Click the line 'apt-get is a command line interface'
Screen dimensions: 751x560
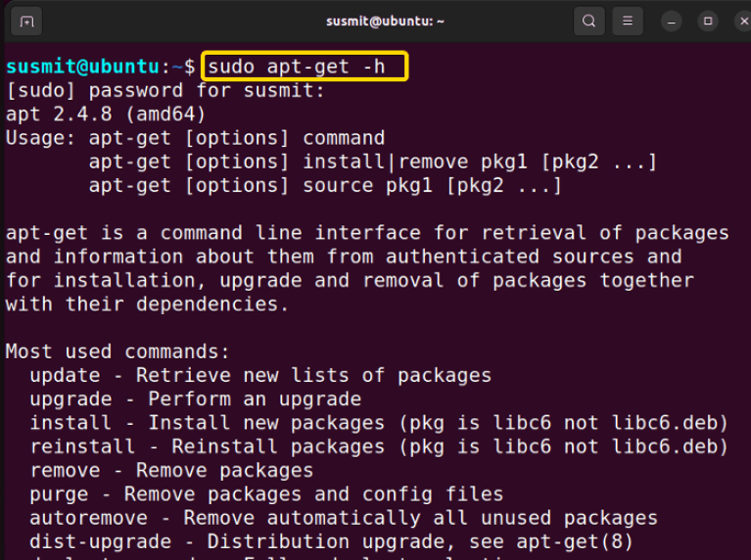pos(367,233)
